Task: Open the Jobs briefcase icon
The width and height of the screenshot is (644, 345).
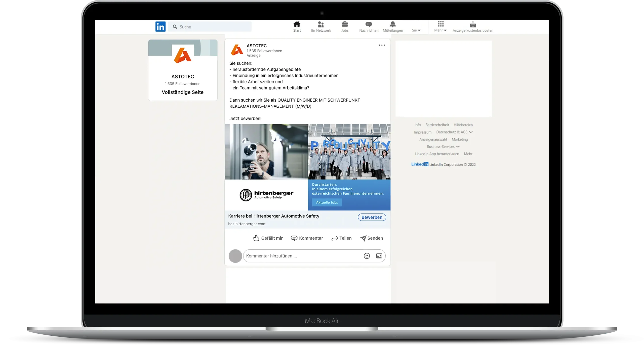Action: point(345,24)
